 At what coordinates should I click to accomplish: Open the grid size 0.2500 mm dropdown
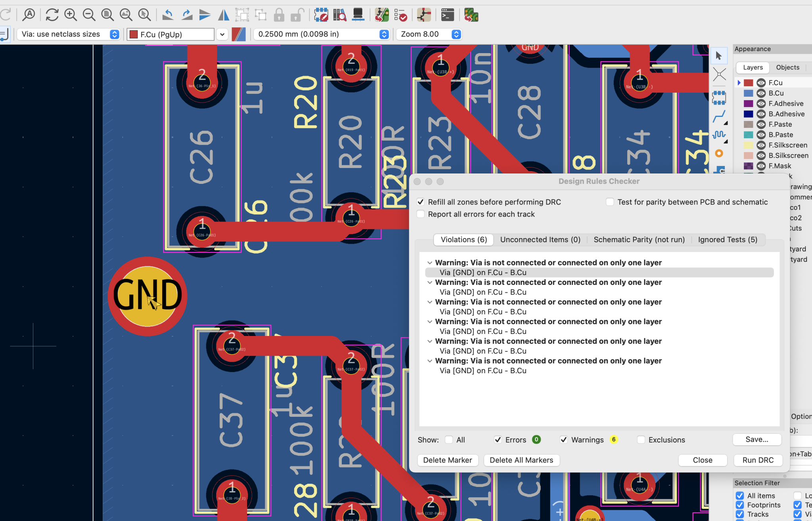[322, 34]
